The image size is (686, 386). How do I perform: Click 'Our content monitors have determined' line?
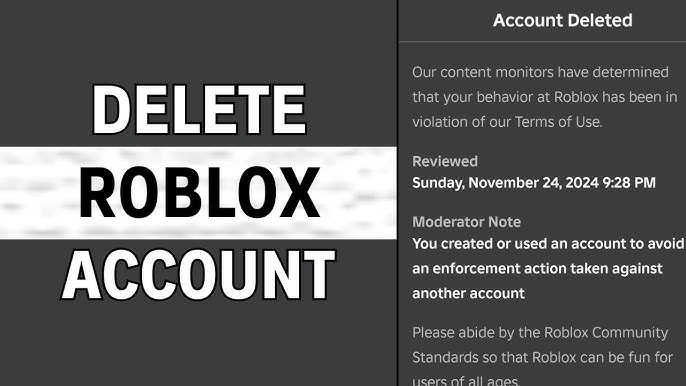[x=540, y=72]
